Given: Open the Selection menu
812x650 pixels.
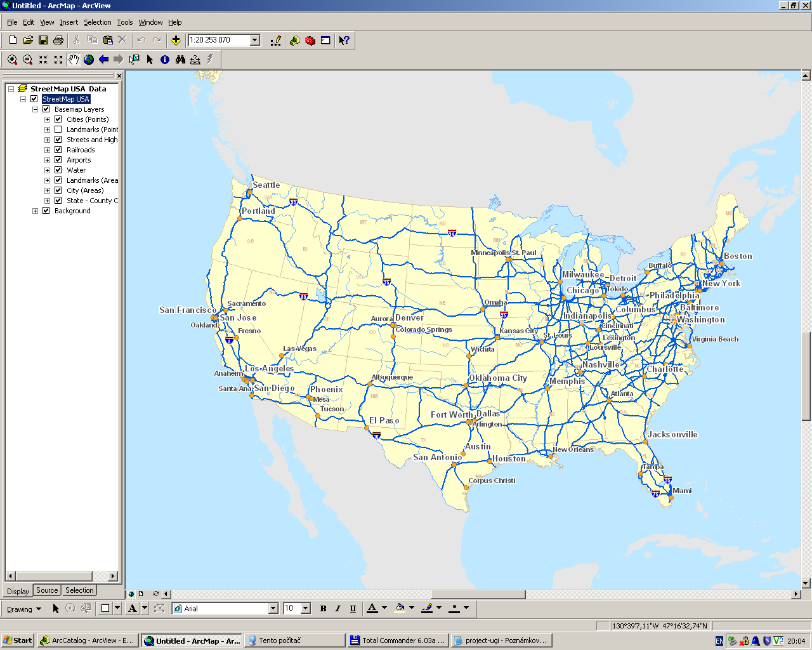Looking at the screenshot, I should [97, 22].
